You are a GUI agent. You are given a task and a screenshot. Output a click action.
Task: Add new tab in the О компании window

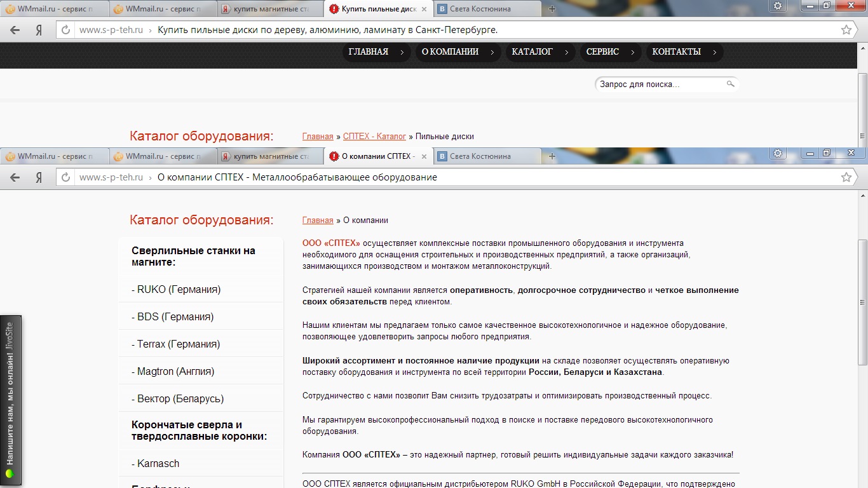click(552, 156)
